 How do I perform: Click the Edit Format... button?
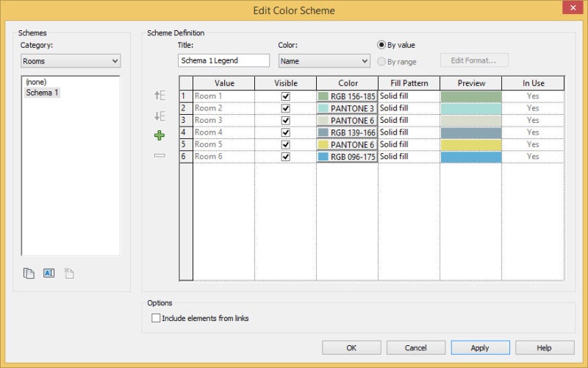pyautogui.click(x=474, y=60)
